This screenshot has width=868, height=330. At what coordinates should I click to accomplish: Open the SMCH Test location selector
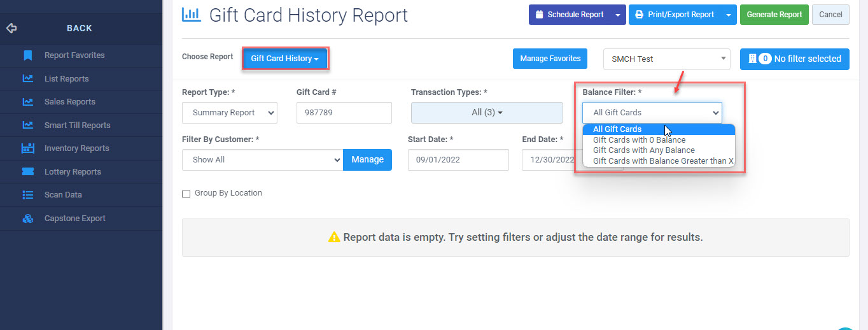pyautogui.click(x=666, y=59)
